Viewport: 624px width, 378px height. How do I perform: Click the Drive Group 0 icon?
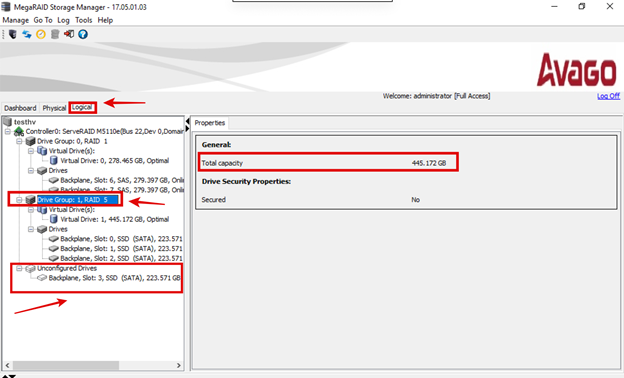tap(30, 141)
